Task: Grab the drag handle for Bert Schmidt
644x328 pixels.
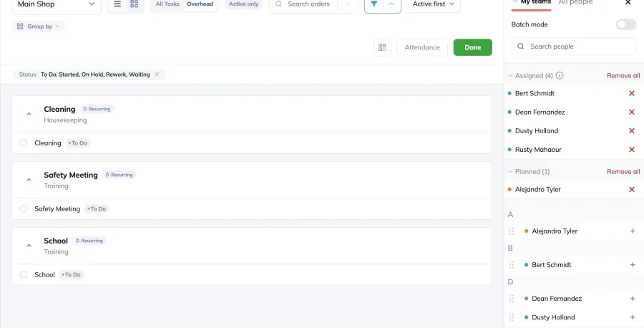Action: [x=512, y=265]
